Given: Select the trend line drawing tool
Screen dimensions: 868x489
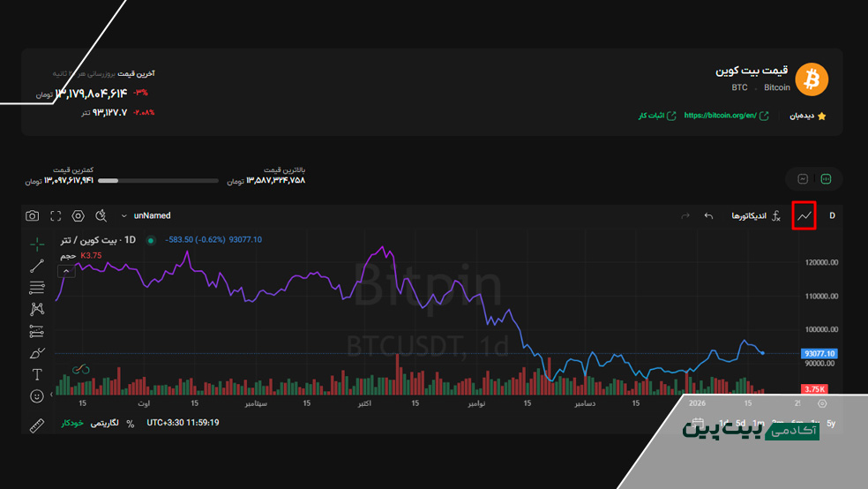Looking at the screenshot, I should pos(36,266).
